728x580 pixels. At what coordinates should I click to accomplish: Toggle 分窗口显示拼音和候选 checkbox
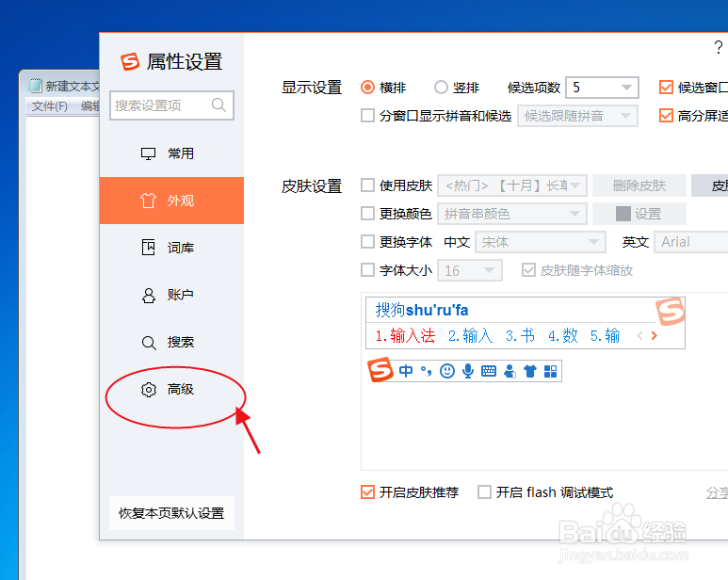pyautogui.click(x=367, y=116)
